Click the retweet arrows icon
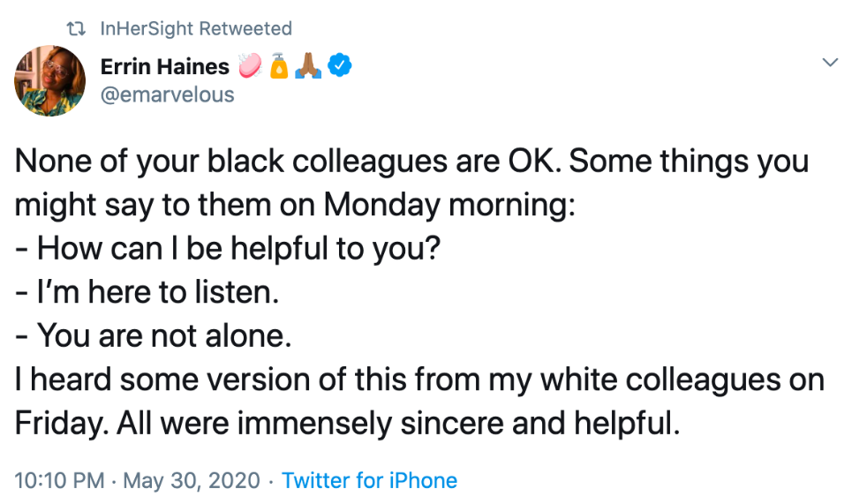The height and width of the screenshot is (504, 852). point(76,28)
